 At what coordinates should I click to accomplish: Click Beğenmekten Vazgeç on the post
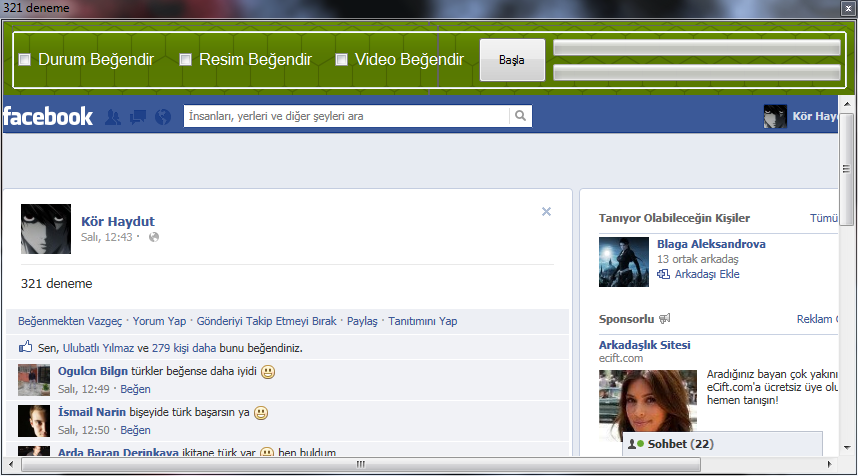click(70, 321)
